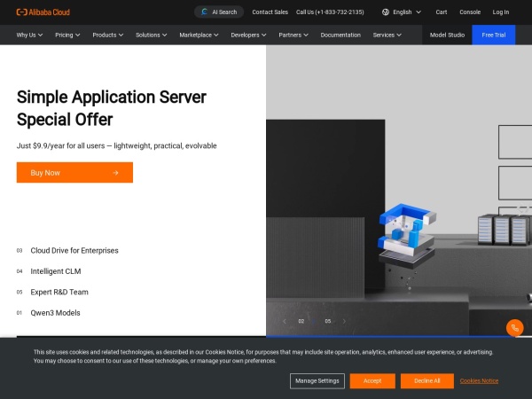This screenshot has width=532, height=399.
Task: Go to next carousel slide arrow
Action: click(344, 321)
